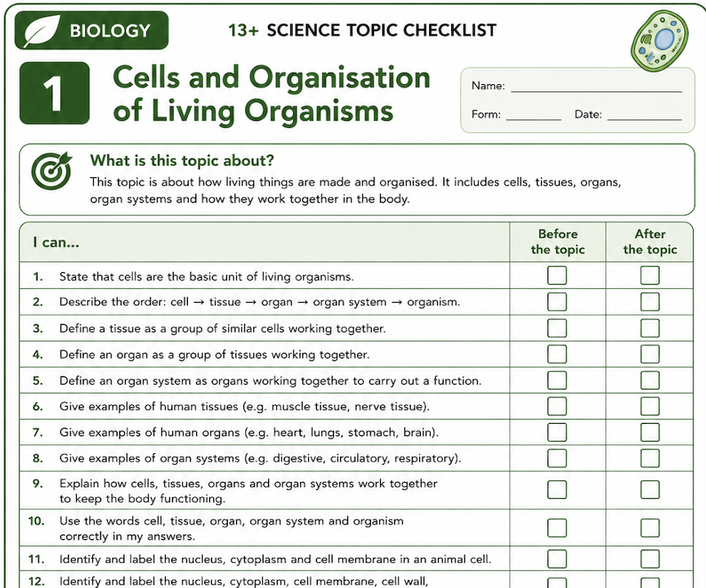706x588 pixels.
Task: Click the Biology subject label
Action: (x=109, y=30)
